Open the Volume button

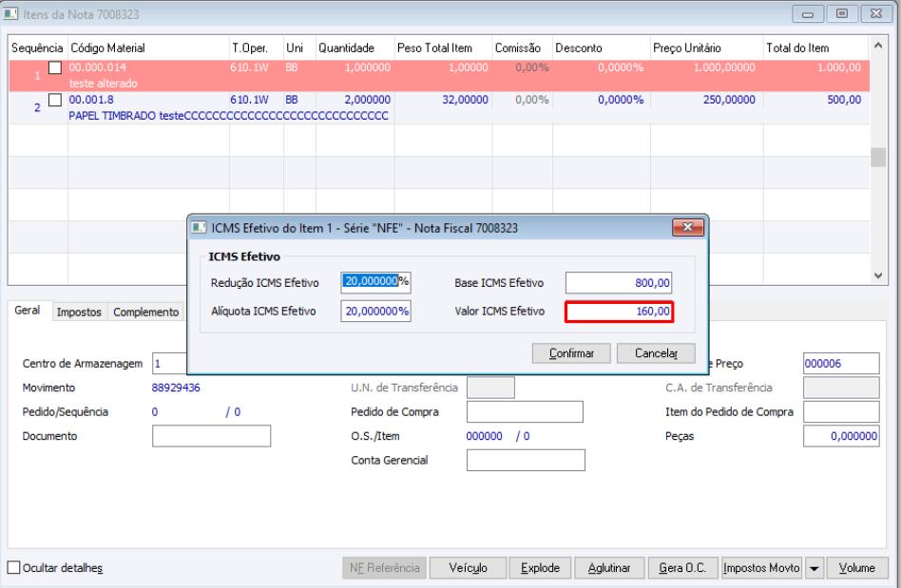856,568
